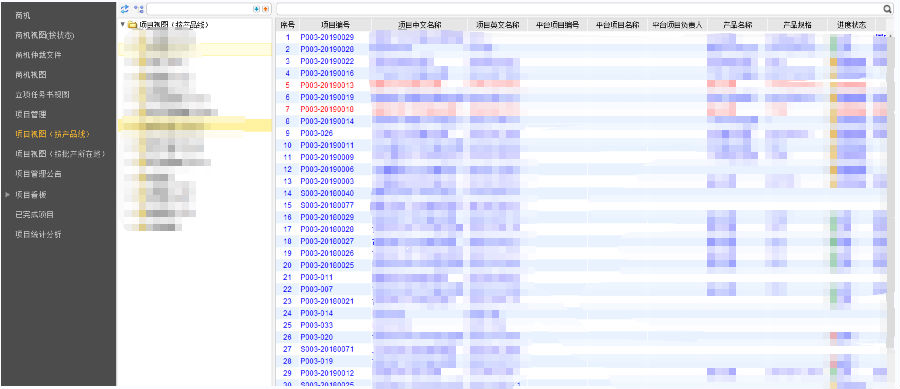The width and height of the screenshot is (900, 389).
Task: Open project P003-20180025
Action: point(327,266)
